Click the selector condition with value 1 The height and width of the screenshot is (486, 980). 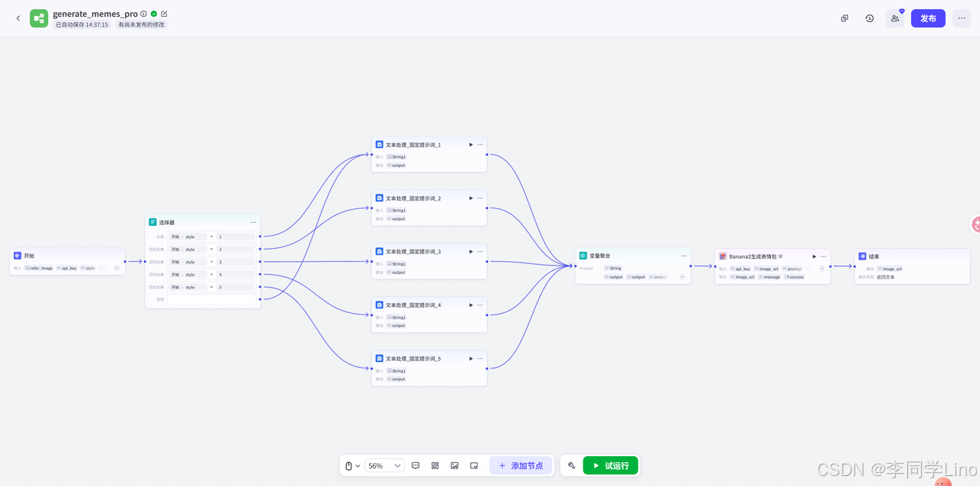pos(212,236)
